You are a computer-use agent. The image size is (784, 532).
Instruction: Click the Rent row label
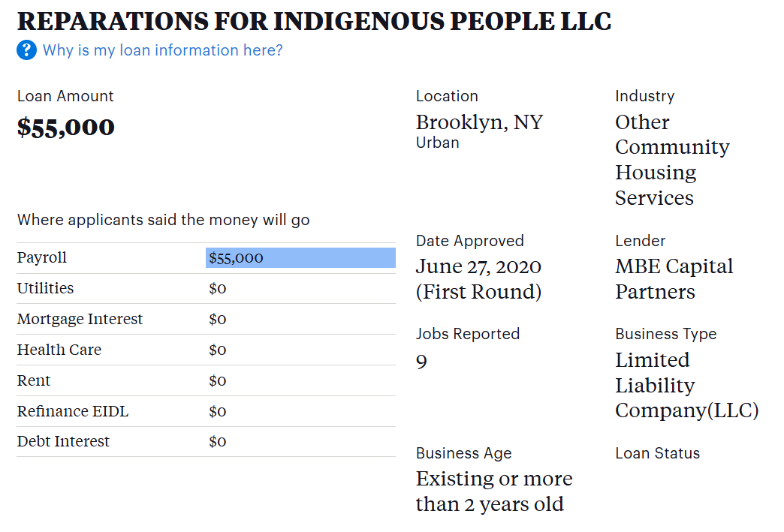34,381
